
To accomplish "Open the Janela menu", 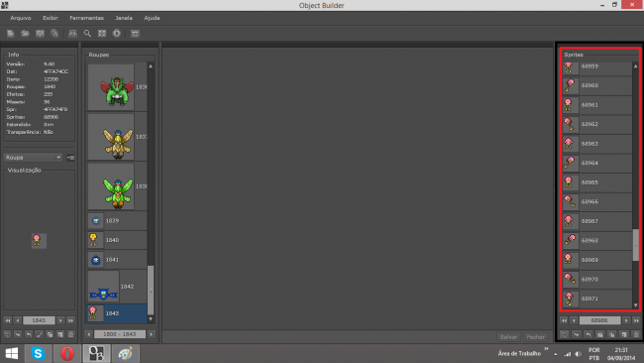I will (x=124, y=18).
